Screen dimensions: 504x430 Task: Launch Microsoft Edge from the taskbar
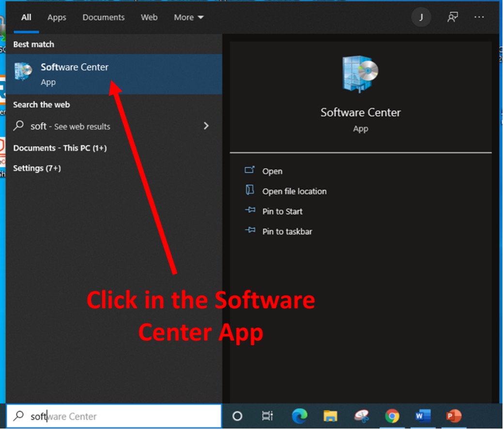point(299,416)
